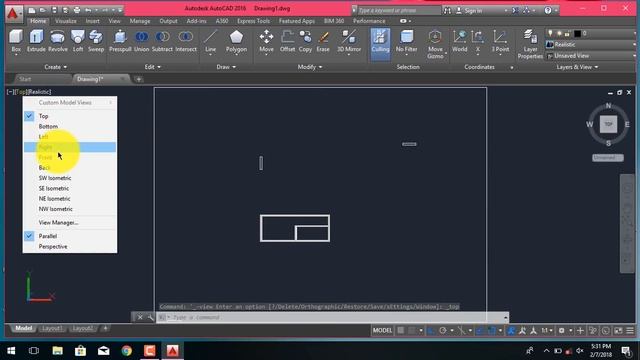
Task: Switch to Layout1 tab
Action: tap(52, 328)
